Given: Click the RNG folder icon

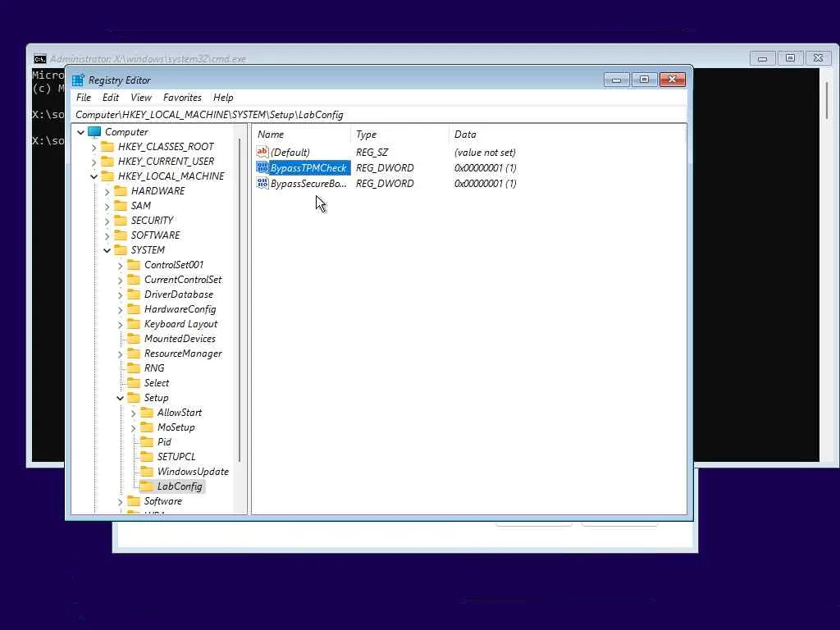Looking at the screenshot, I should [x=134, y=368].
